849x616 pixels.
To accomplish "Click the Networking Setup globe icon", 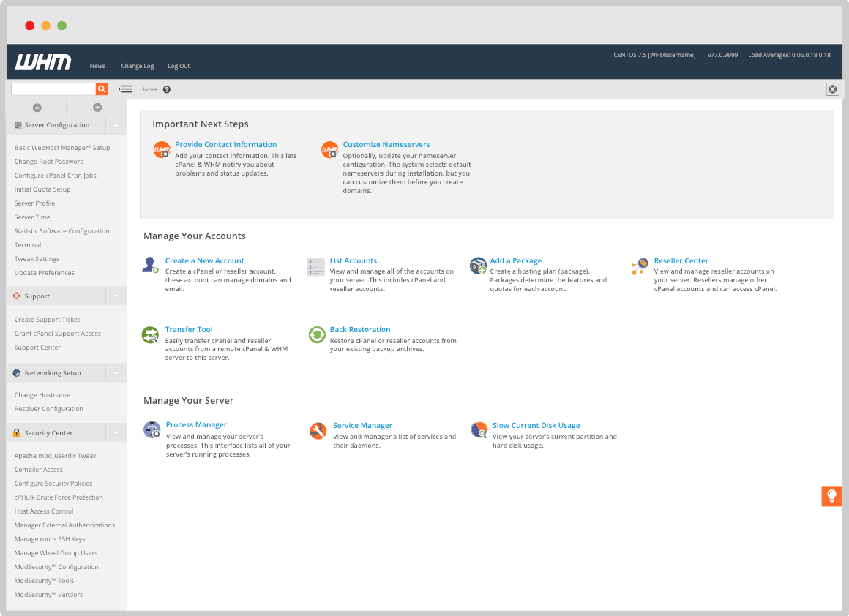I will 17,373.
